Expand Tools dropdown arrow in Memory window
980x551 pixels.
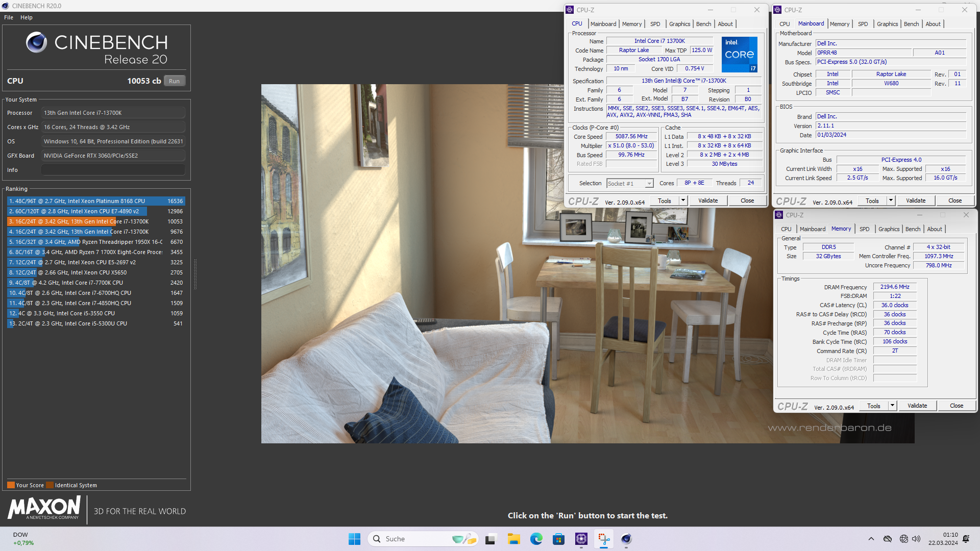[x=892, y=406]
